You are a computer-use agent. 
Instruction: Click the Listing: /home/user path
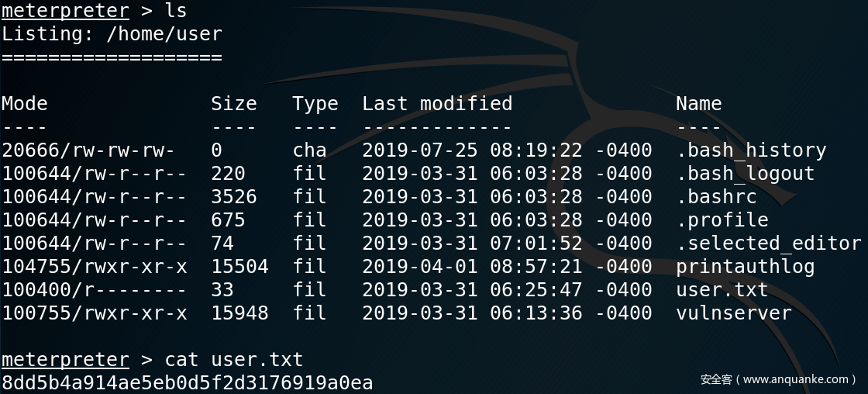click(112, 34)
